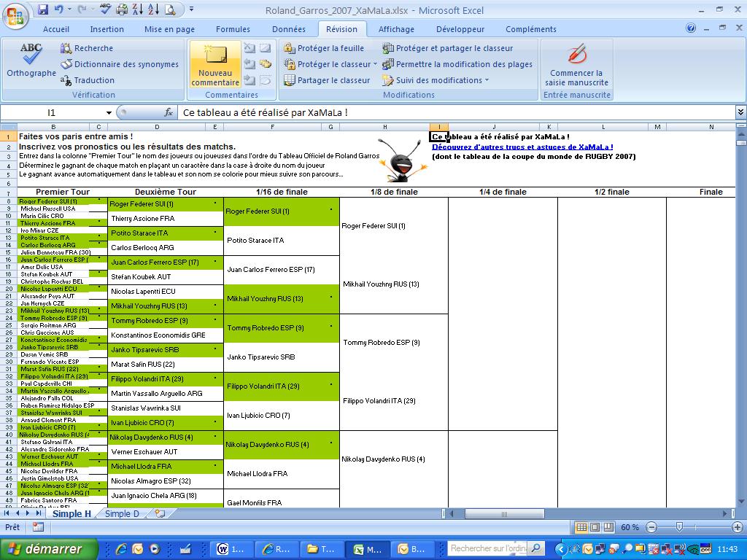Click the fx insert function icon

[169, 113]
